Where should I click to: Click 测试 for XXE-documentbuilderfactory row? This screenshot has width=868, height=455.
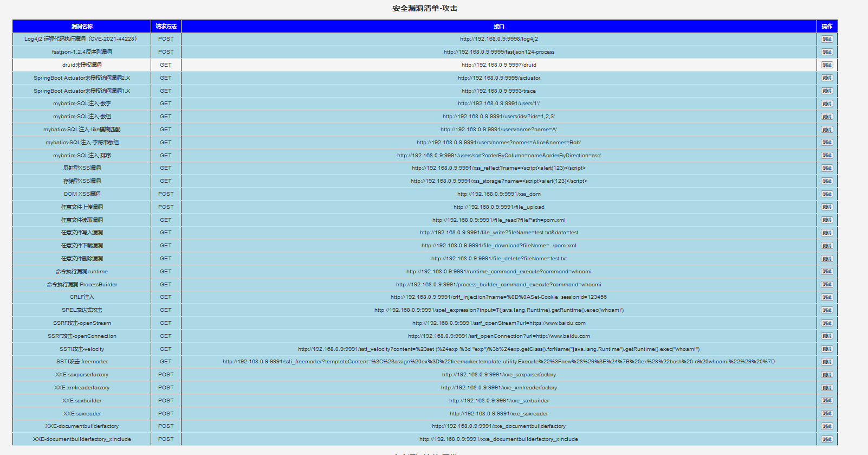coord(827,426)
